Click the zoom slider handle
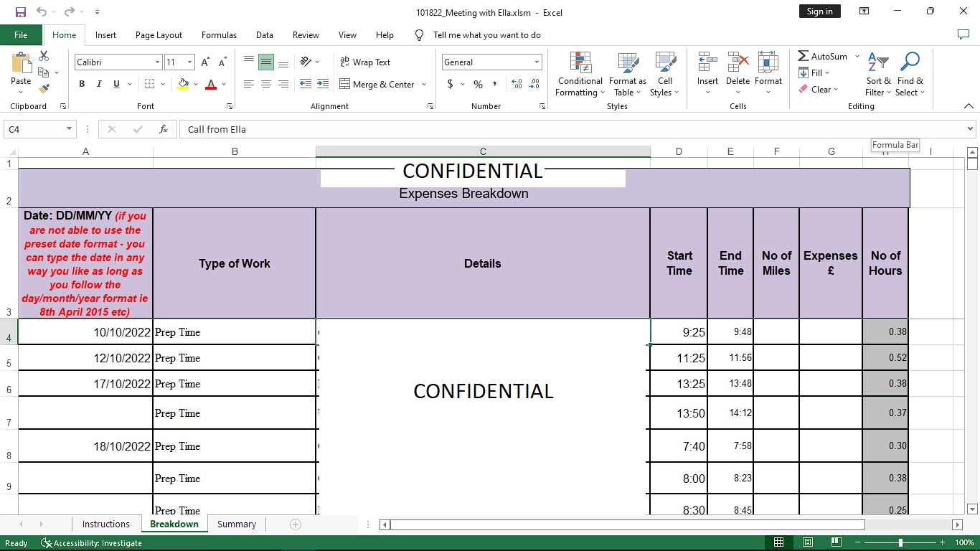This screenshot has width=980, height=551. point(900,543)
